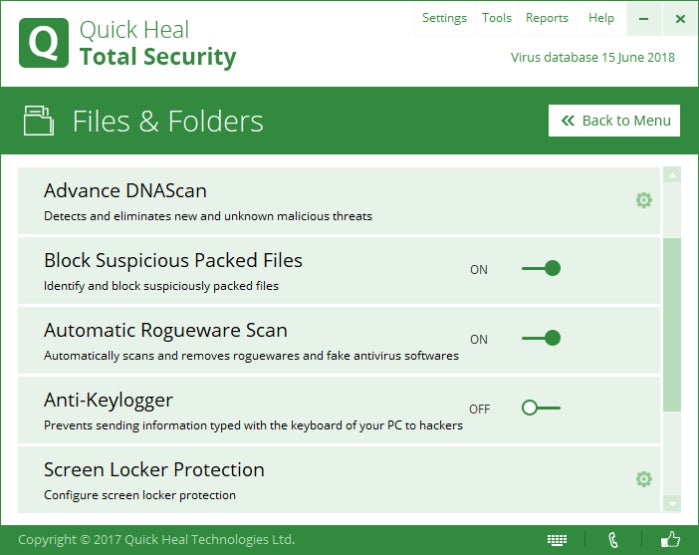Open the Help menu
Image resolution: width=699 pixels, height=555 pixels.
click(601, 18)
